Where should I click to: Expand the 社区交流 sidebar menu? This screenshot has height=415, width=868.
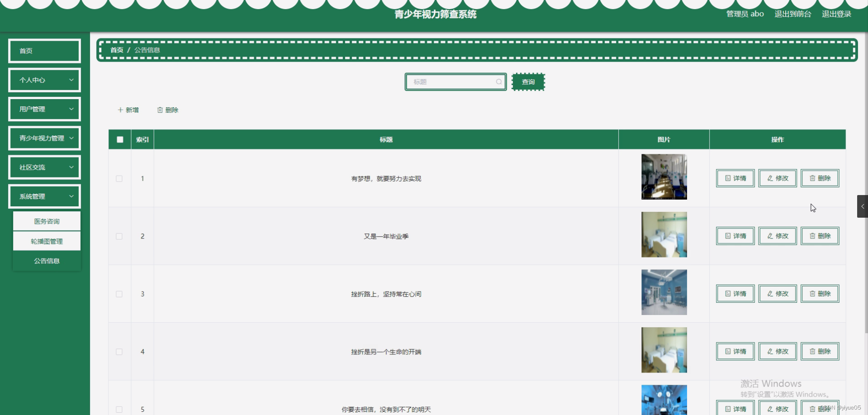point(45,167)
